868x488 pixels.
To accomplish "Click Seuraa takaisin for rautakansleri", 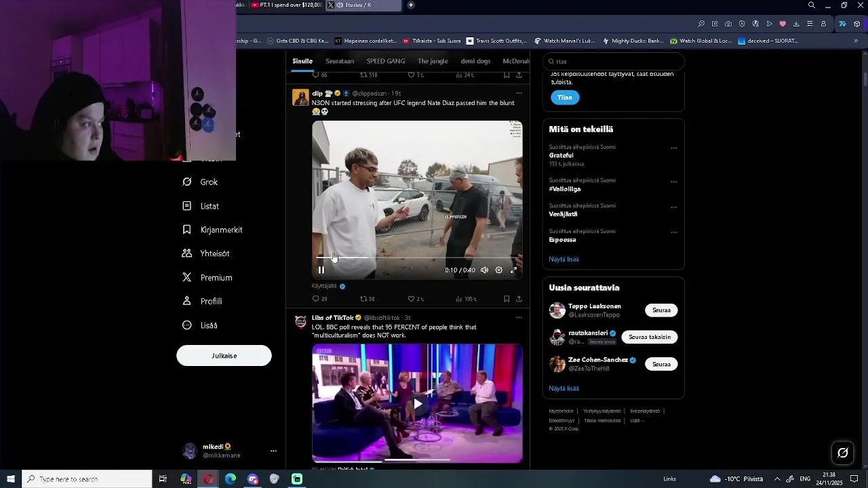I will click(x=650, y=337).
